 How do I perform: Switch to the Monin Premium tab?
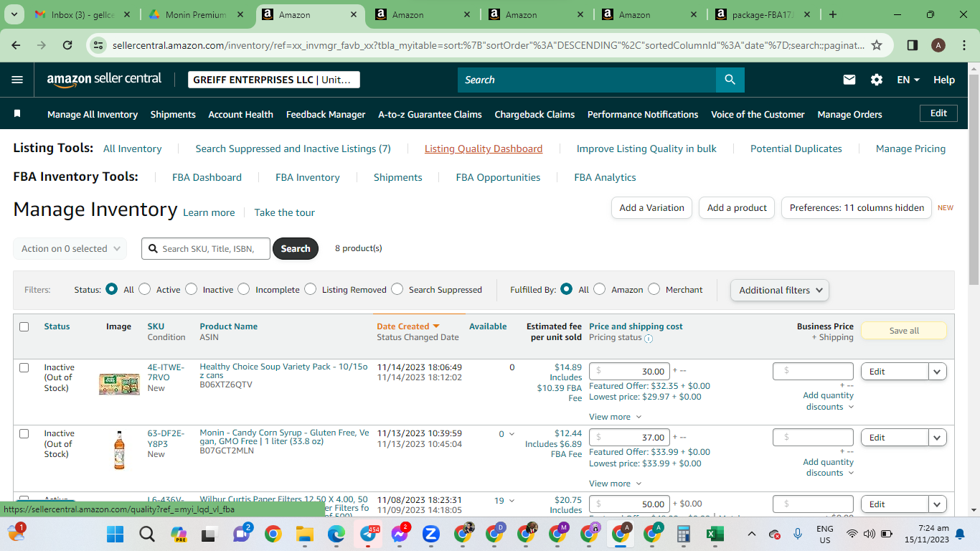(196, 14)
